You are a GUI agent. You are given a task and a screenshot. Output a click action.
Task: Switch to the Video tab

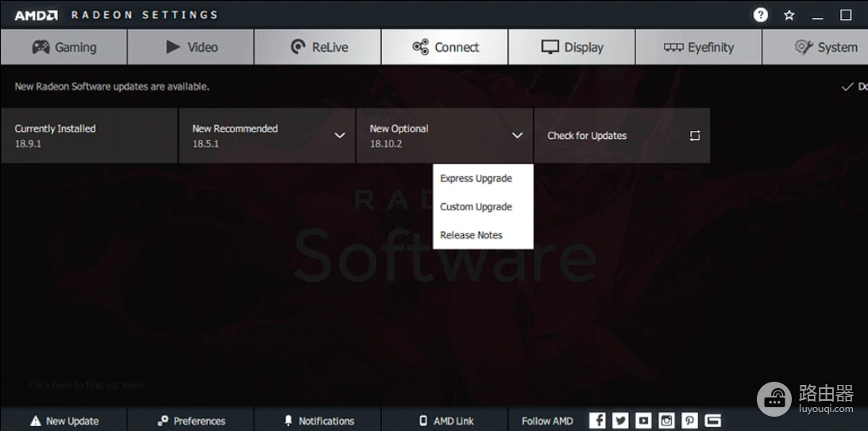point(191,47)
